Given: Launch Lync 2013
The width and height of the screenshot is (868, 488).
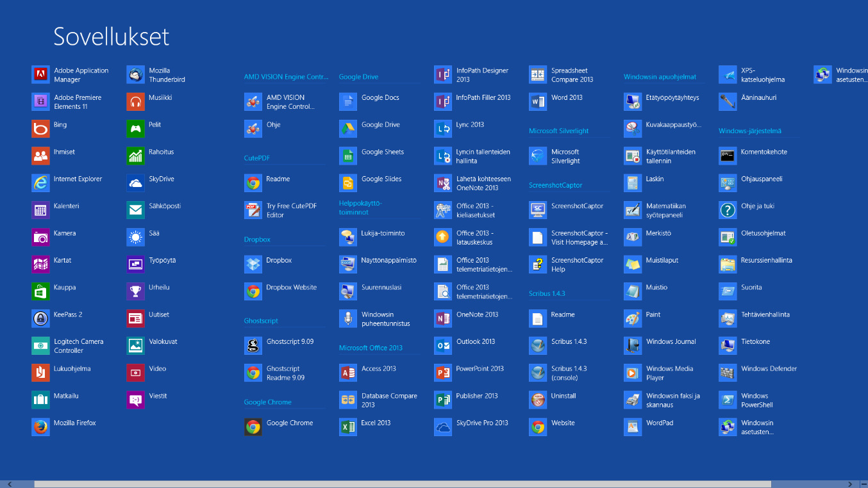Looking at the screenshot, I should click(460, 129).
